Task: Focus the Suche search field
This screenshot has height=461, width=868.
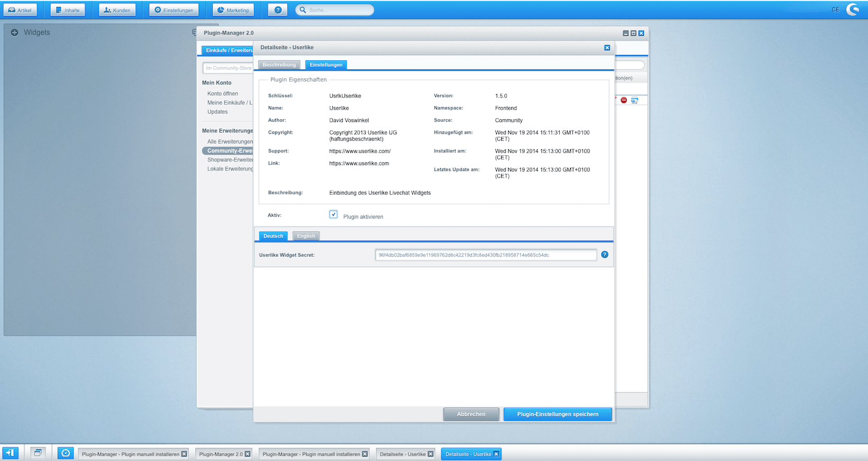Action: pos(335,10)
